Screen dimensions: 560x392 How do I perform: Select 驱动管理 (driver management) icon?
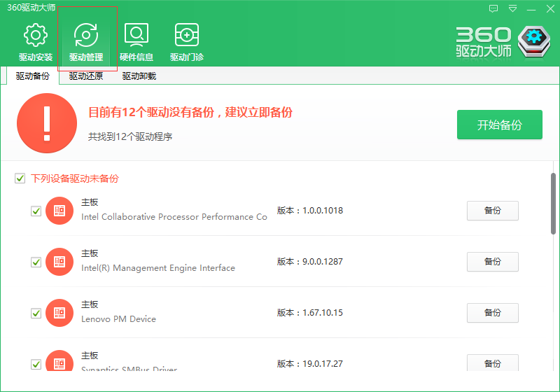tap(86, 36)
